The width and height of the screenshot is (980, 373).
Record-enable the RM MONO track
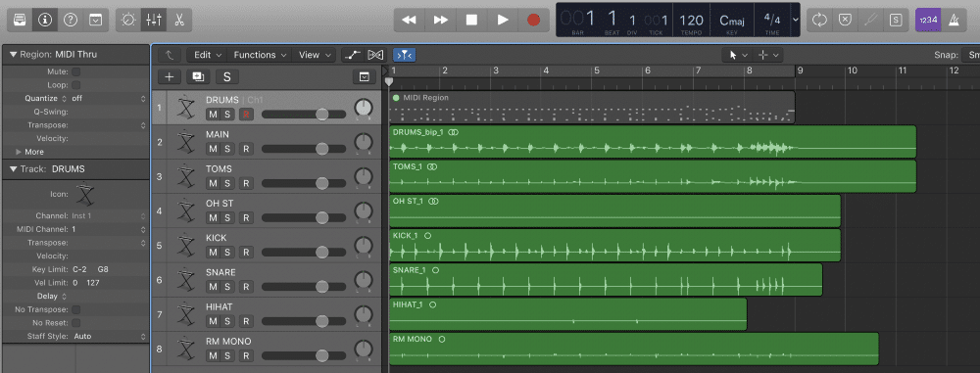click(246, 355)
